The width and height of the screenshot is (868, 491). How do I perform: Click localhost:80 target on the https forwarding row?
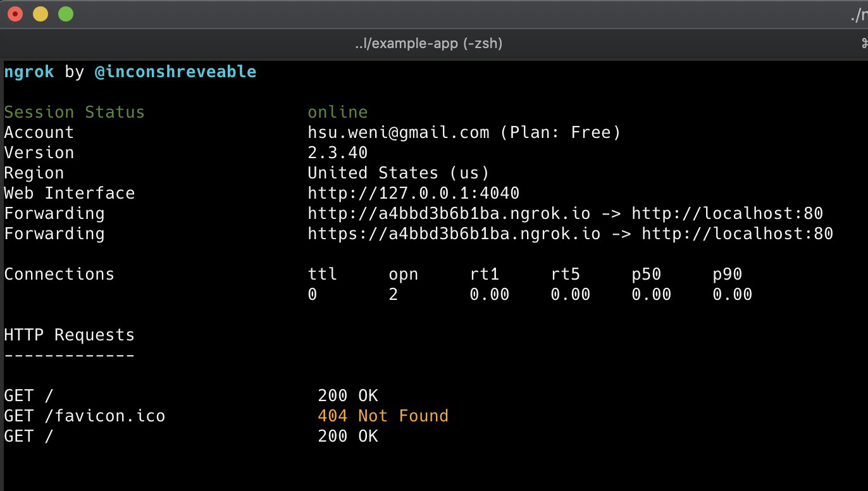point(773,233)
